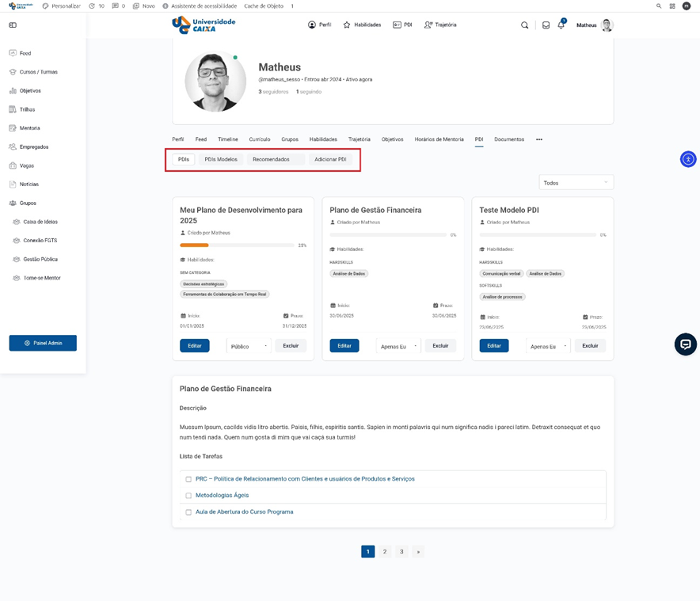The image size is (700, 601).
Task: Expand the three-dots more tabs menu
Action: [539, 139]
